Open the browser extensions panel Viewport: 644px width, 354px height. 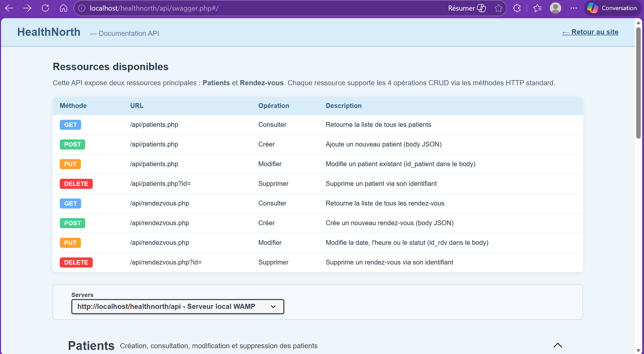(517, 8)
